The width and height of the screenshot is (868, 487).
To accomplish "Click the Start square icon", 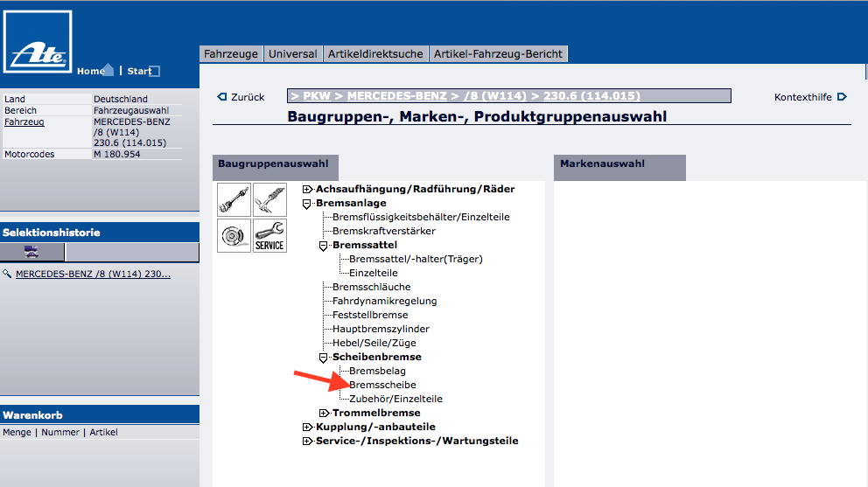I will 155,72.
